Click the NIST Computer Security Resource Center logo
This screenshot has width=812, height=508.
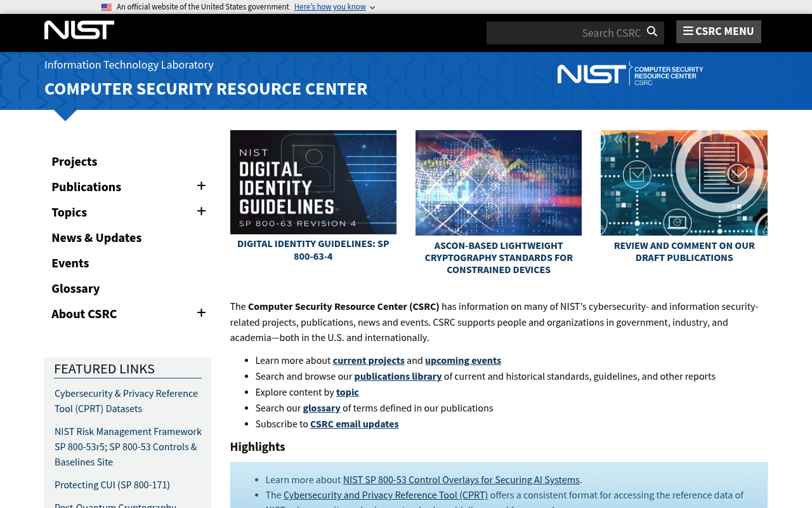pos(630,74)
